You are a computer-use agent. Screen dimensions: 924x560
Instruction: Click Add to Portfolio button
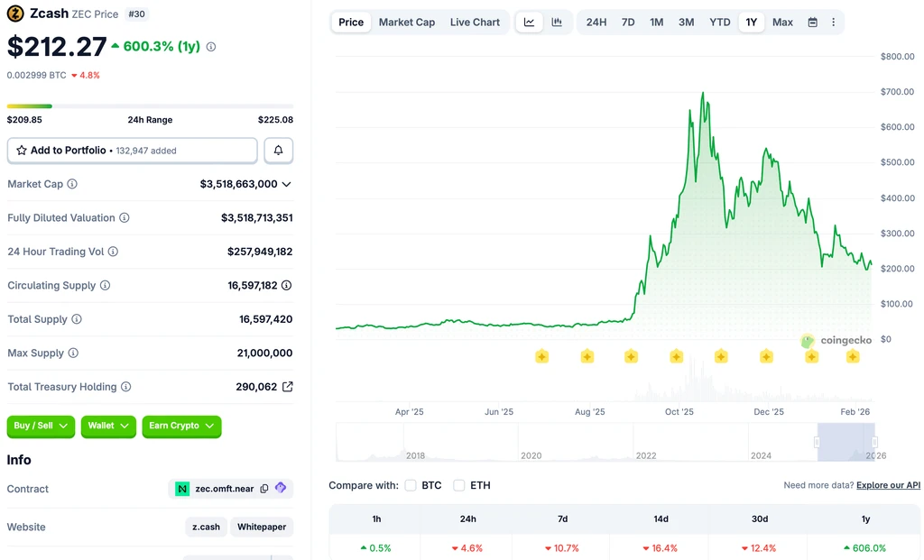(x=132, y=151)
